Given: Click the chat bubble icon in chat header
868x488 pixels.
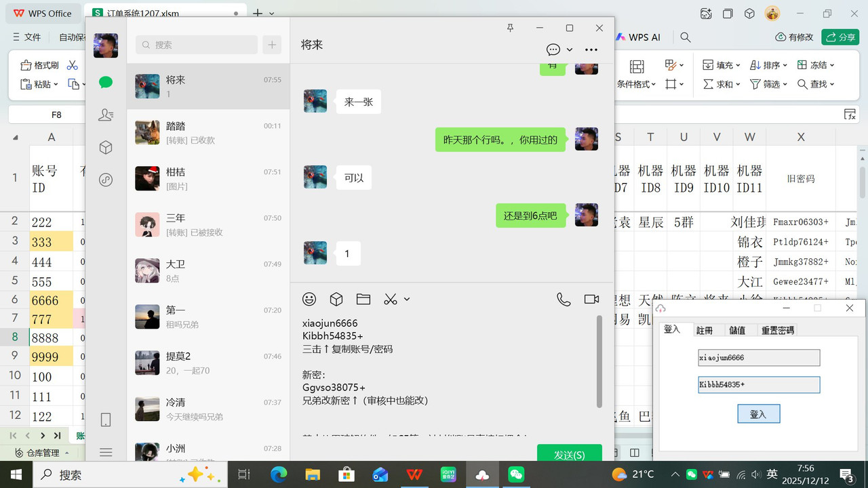Looking at the screenshot, I should 553,49.
